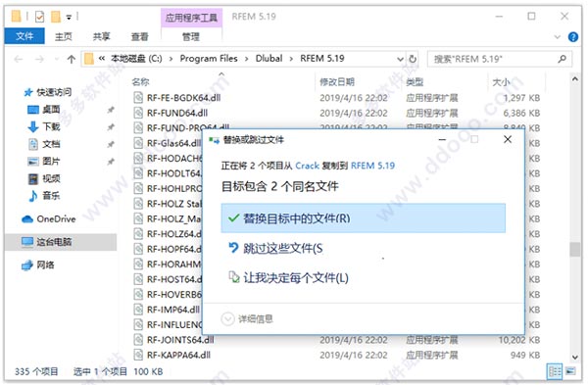Click Program Files in the address path
Image resolution: width=588 pixels, height=385 pixels.
(209, 59)
